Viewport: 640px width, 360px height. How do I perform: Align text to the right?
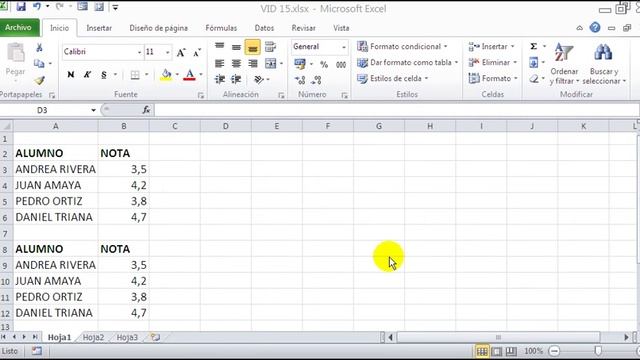click(253, 63)
